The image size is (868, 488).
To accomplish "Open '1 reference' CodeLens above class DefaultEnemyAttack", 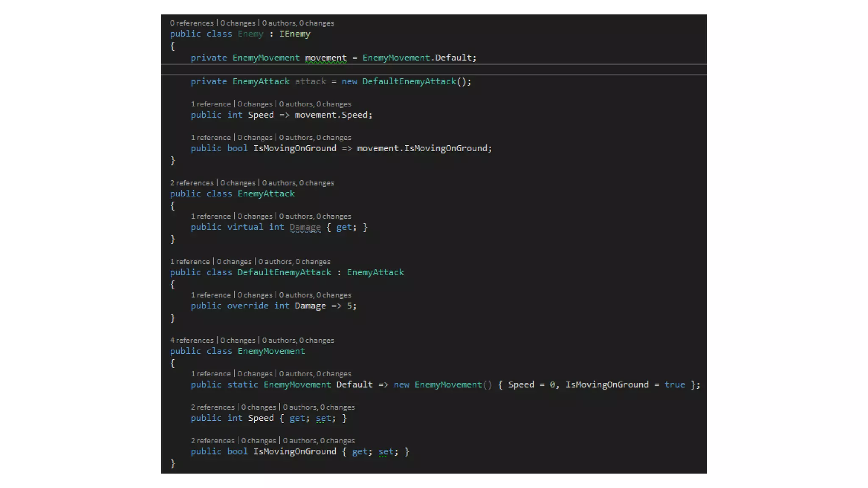I will 190,262.
